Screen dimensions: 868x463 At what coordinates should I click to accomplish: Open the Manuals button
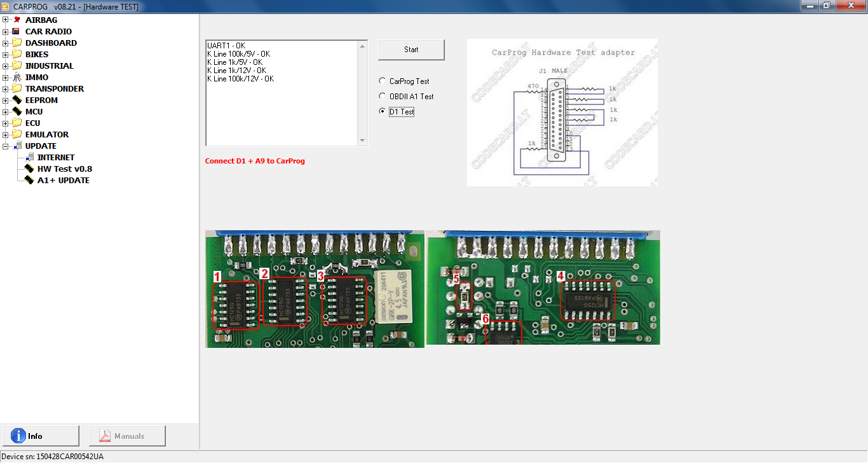tap(127, 436)
